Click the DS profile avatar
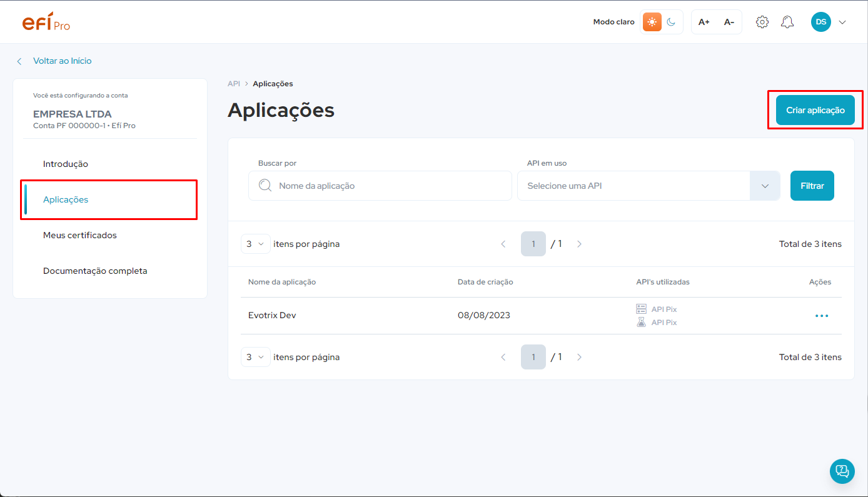 [x=820, y=21]
